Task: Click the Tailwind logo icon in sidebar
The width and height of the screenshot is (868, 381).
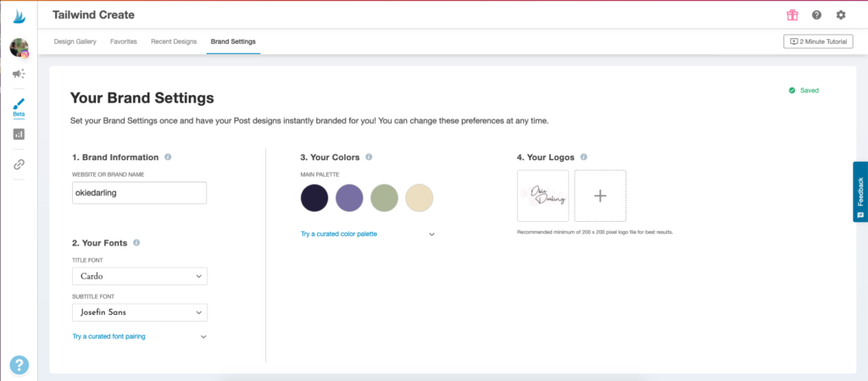Action: [19, 15]
